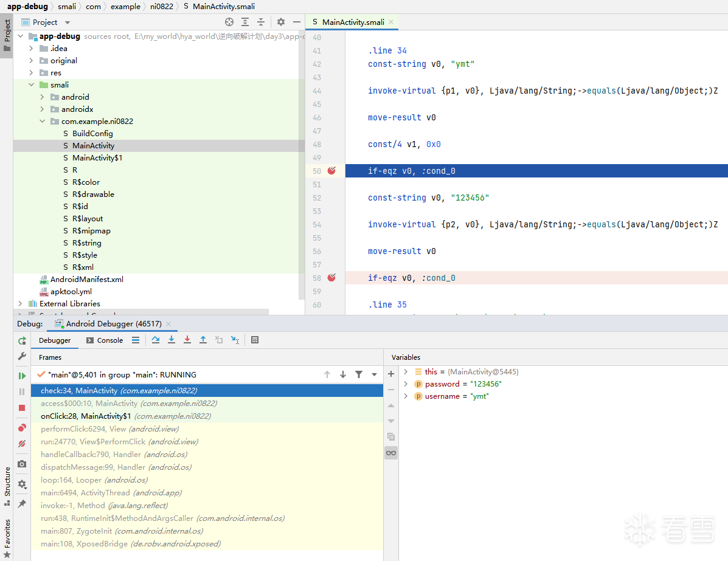
Task: Stop the debug session with red square
Action: point(22,408)
